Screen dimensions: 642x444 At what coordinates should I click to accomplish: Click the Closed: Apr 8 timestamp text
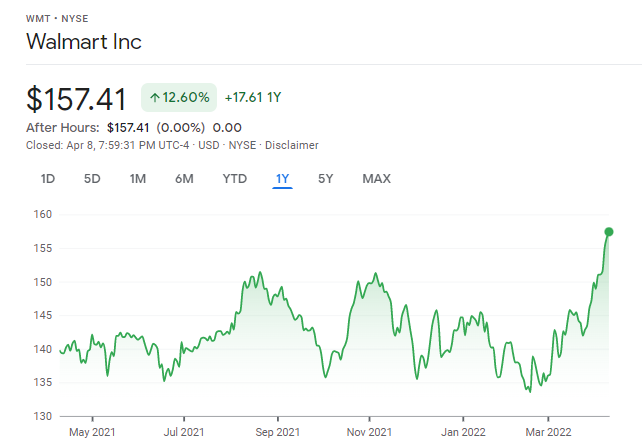pos(107,145)
